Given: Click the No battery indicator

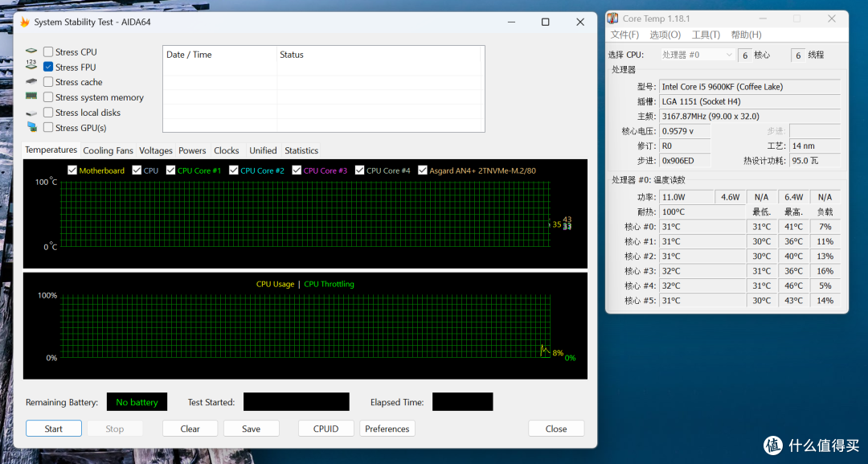Looking at the screenshot, I should (x=137, y=402).
